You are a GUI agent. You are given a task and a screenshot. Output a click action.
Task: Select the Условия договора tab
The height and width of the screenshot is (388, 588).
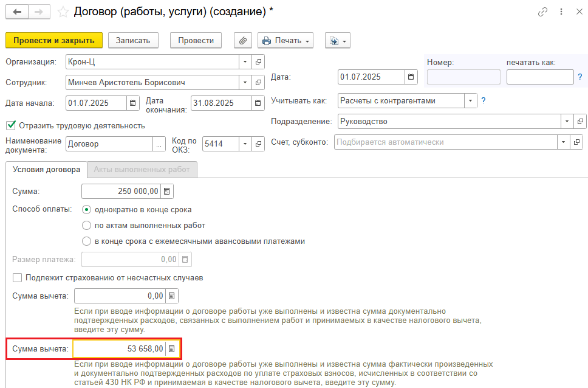(46, 170)
